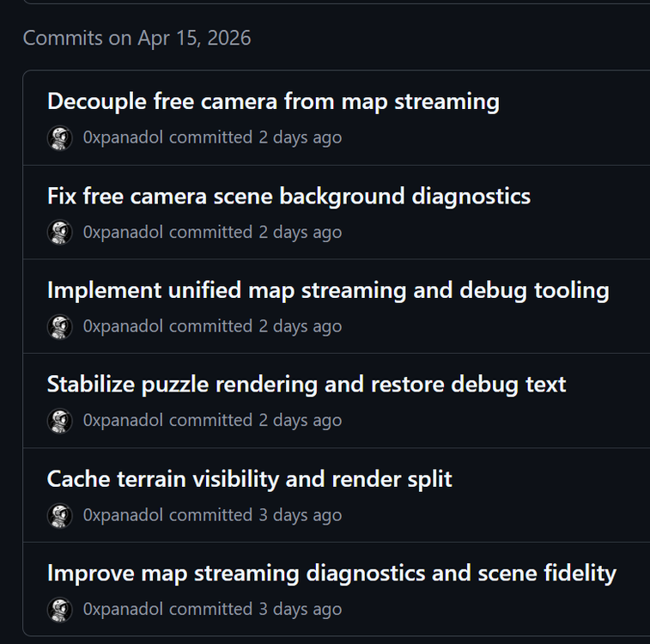650x644 pixels.
Task: Click avatar under 'Stabilize puzzle rendering' commit
Action: click(59, 420)
